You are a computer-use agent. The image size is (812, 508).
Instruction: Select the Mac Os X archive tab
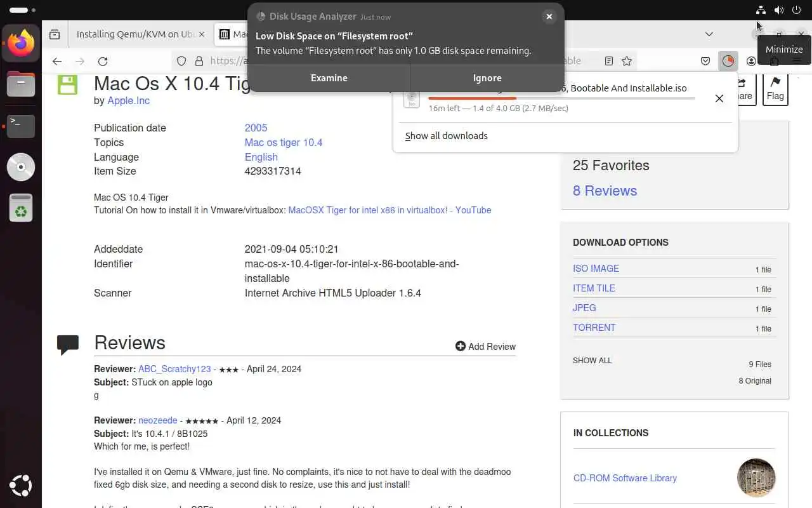tap(232, 34)
